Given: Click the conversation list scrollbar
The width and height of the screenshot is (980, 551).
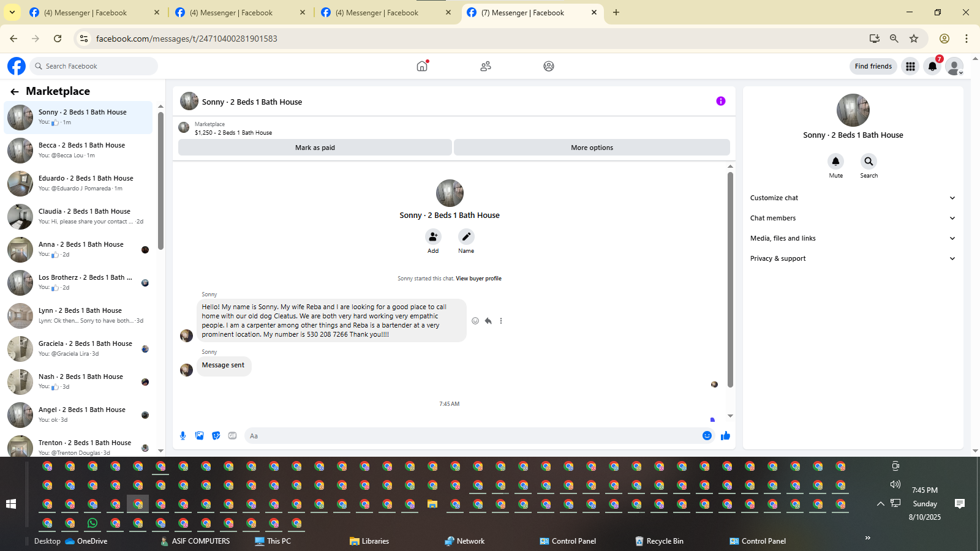Looking at the screenshot, I should 160,181.
